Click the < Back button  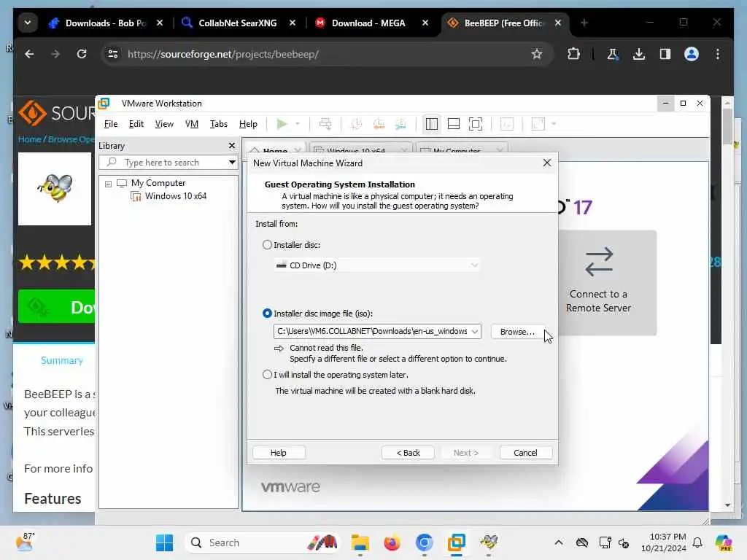[408, 453]
